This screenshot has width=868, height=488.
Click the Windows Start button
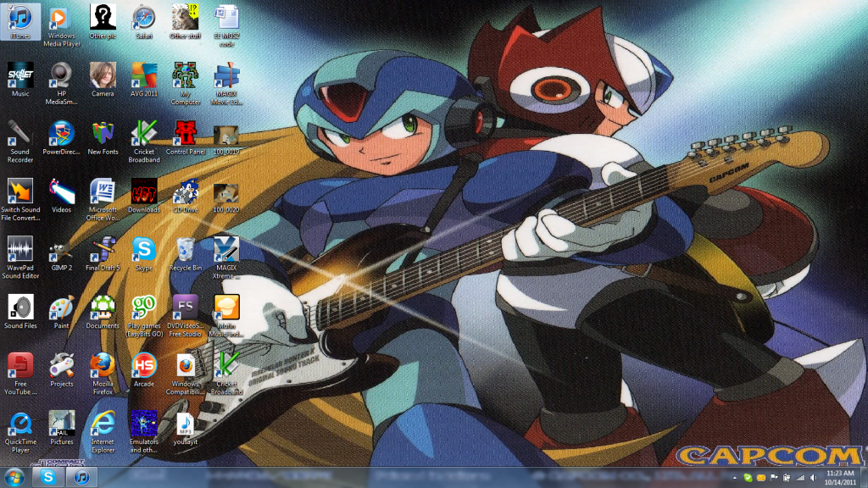pyautogui.click(x=14, y=477)
